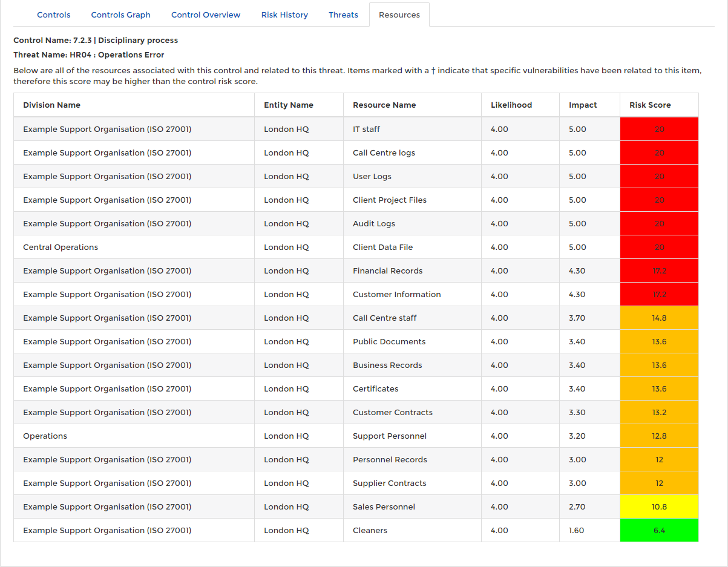Click the active Resources tab
Viewport: 728px width, 567px height.
(399, 15)
